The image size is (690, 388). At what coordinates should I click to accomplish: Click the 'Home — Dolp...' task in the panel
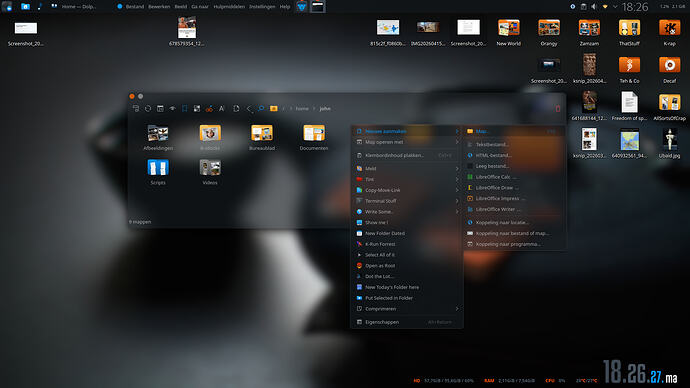[73, 7]
